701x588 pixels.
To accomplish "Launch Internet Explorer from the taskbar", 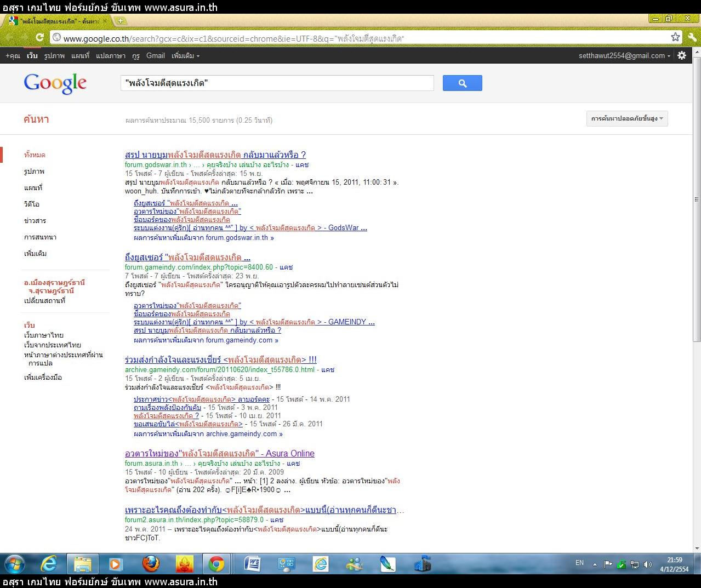I will [x=49, y=564].
